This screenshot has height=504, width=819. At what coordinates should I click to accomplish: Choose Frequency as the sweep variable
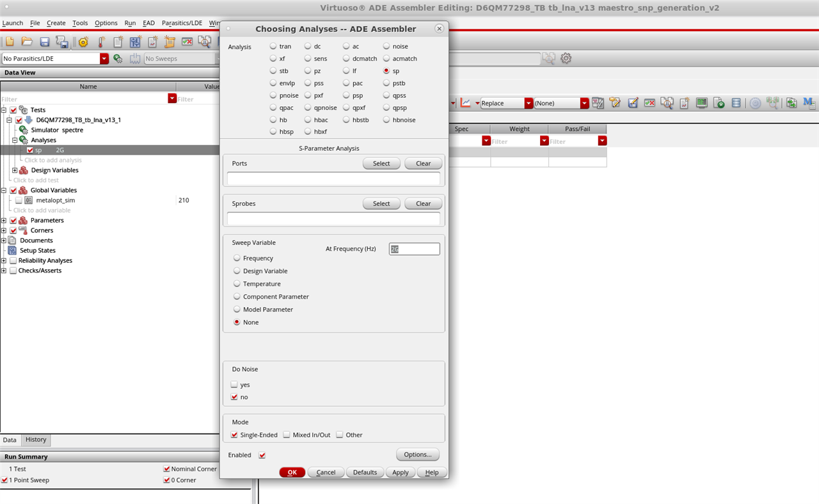point(237,258)
